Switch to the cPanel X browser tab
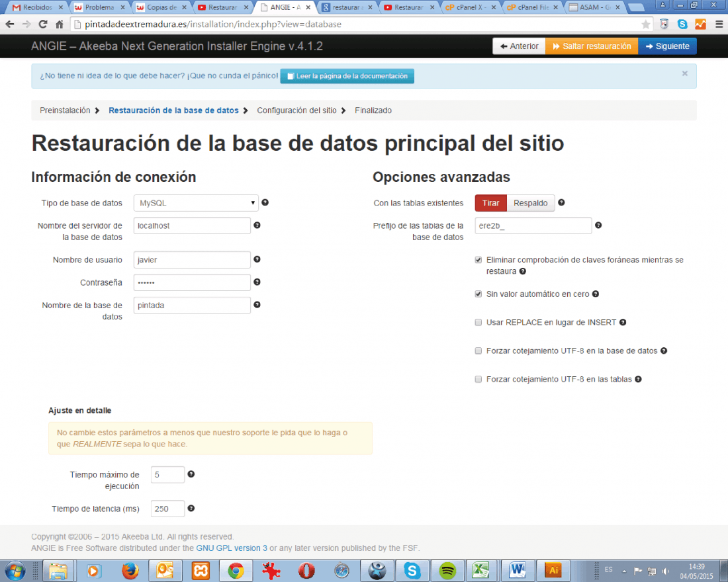 pos(471,7)
